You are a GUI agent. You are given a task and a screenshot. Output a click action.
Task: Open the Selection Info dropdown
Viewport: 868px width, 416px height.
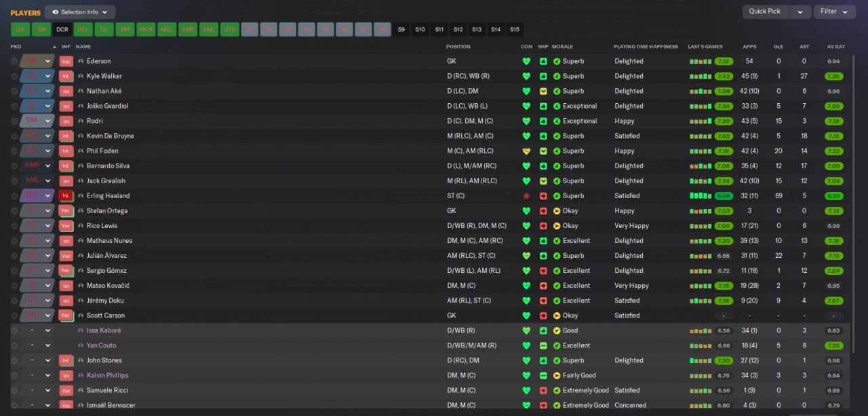[x=80, y=12]
